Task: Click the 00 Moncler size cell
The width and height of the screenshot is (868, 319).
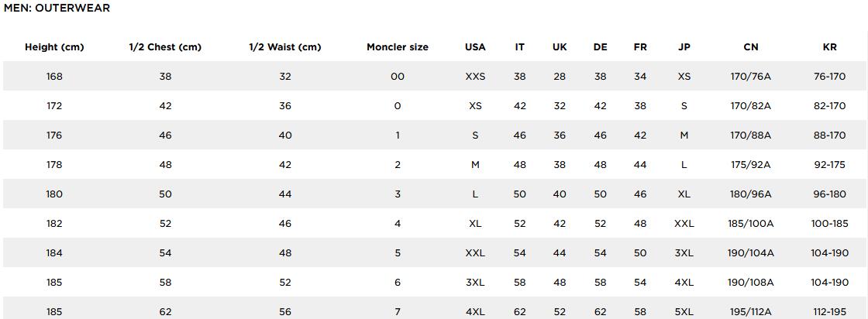Action: [398, 77]
